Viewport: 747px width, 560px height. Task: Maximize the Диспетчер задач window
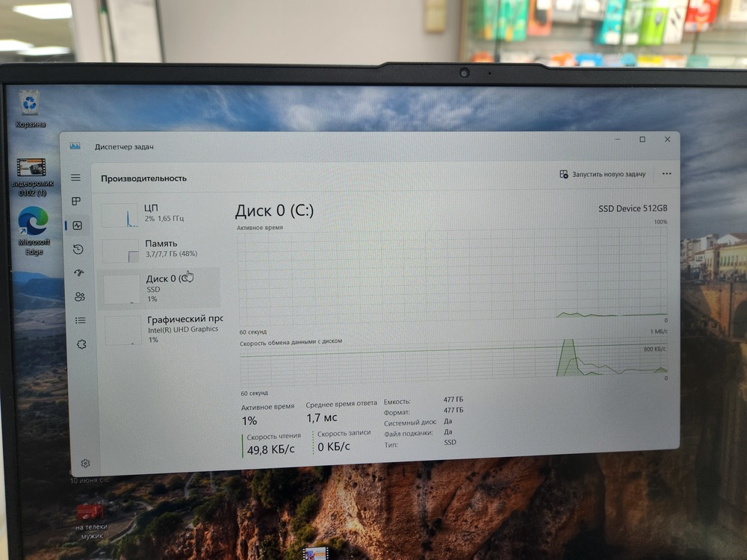(642, 140)
